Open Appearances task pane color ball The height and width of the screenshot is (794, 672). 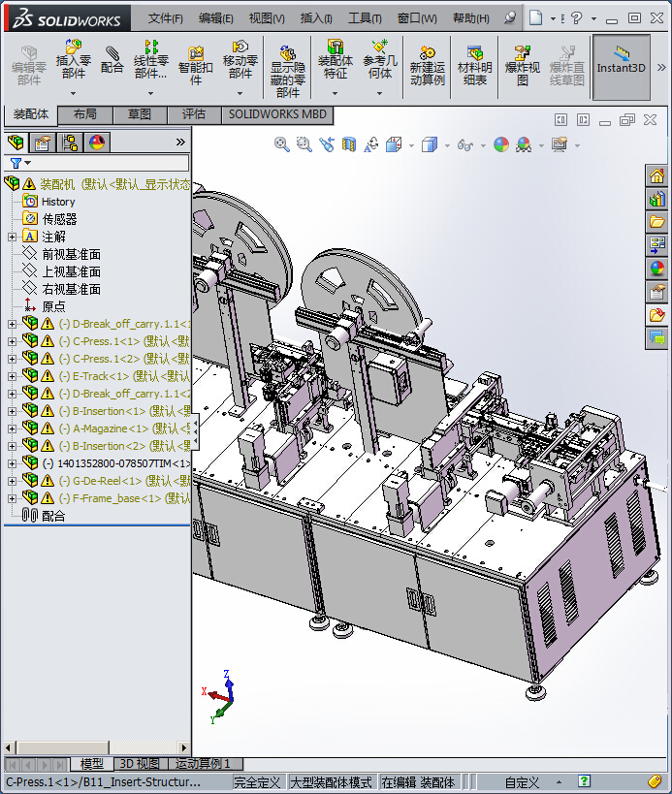(x=656, y=269)
